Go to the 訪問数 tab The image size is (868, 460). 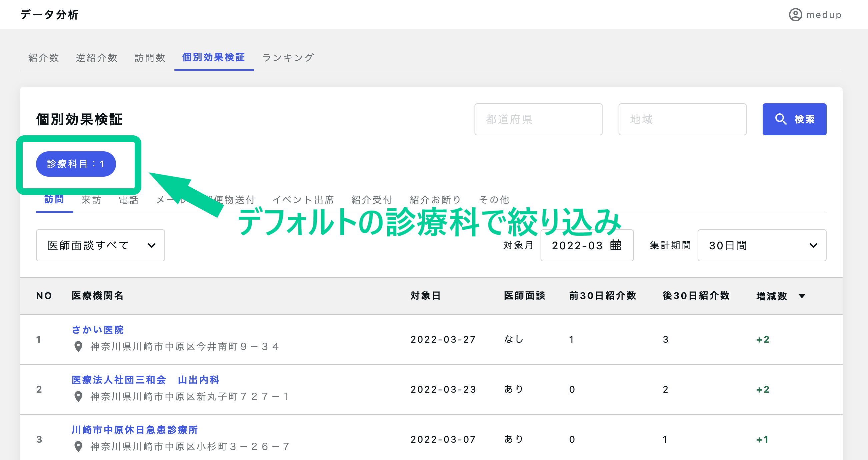point(150,58)
